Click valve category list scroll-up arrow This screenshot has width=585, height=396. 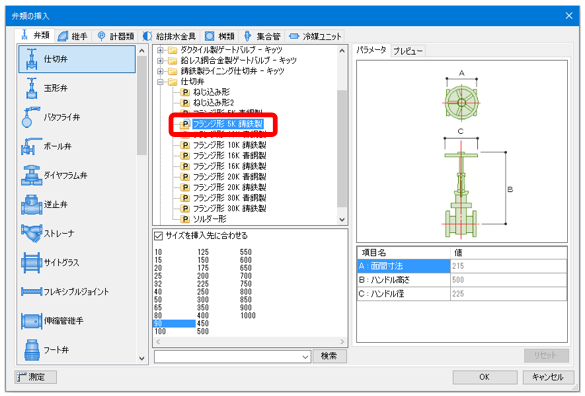click(142, 51)
